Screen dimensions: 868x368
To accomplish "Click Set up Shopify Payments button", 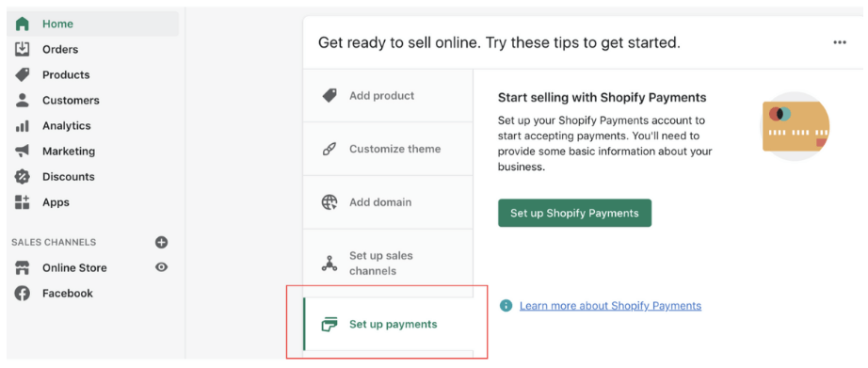I will [x=574, y=213].
